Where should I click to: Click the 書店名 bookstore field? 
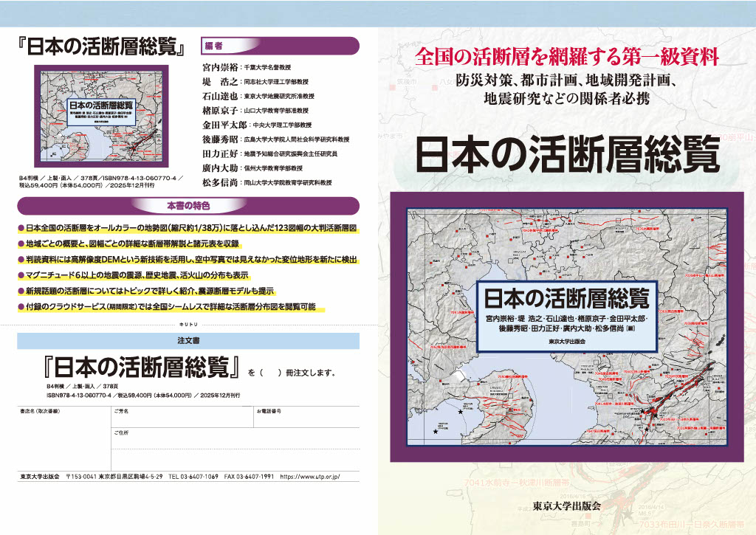62,434
